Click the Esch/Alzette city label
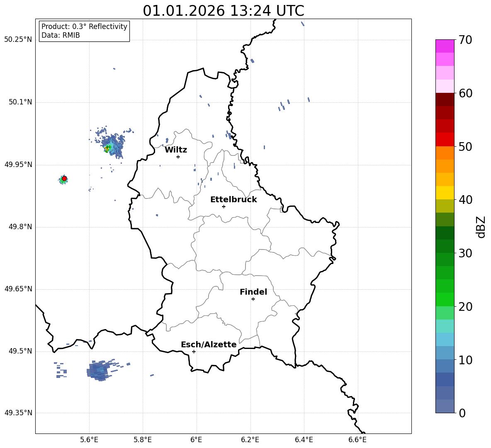Screen dimensions: 491x448 209,345
